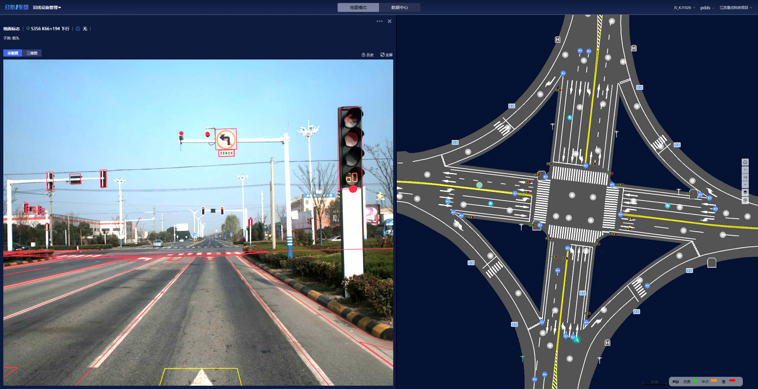Close the sign detail panel
The image size is (758, 389).
pos(390,21)
